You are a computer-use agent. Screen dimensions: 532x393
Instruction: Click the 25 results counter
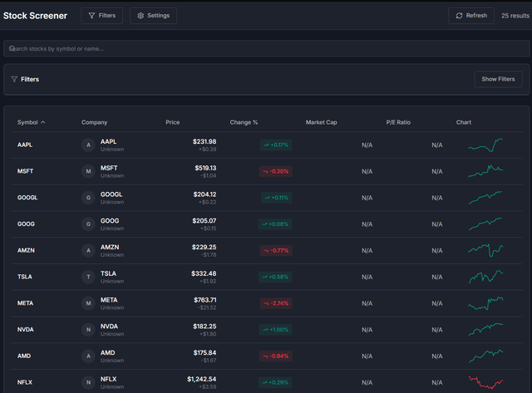coord(515,16)
